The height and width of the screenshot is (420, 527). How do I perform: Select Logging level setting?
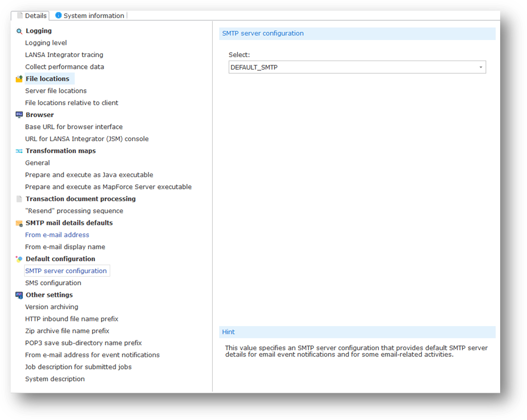(x=46, y=43)
